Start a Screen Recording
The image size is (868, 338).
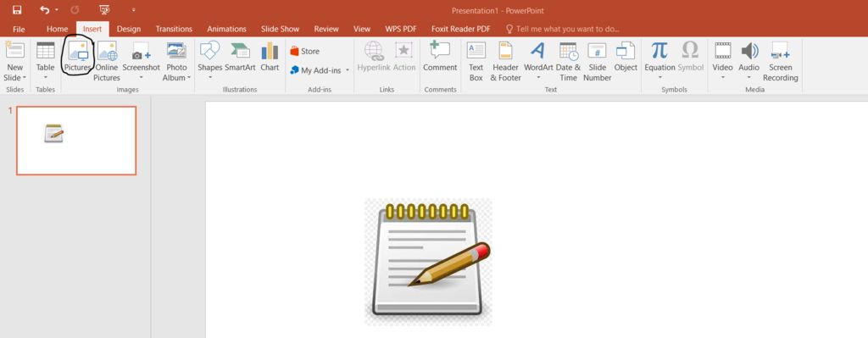pyautogui.click(x=781, y=61)
